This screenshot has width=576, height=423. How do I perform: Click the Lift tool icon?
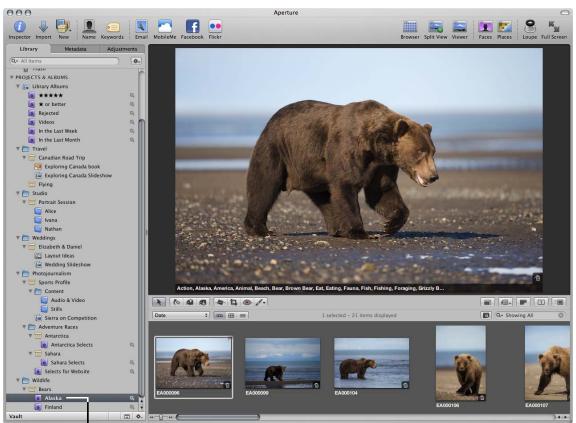pos(190,302)
